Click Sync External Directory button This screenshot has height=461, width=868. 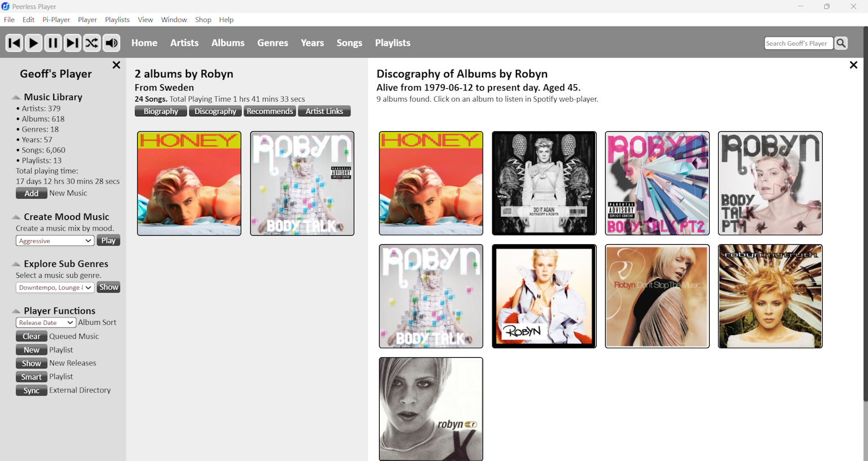click(32, 391)
